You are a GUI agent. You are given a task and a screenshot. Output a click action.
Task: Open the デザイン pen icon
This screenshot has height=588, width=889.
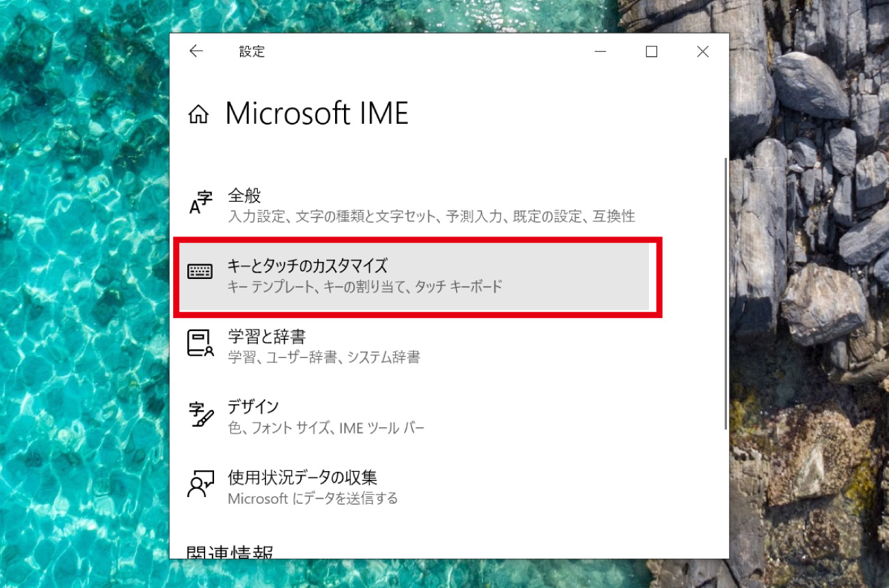click(x=200, y=414)
